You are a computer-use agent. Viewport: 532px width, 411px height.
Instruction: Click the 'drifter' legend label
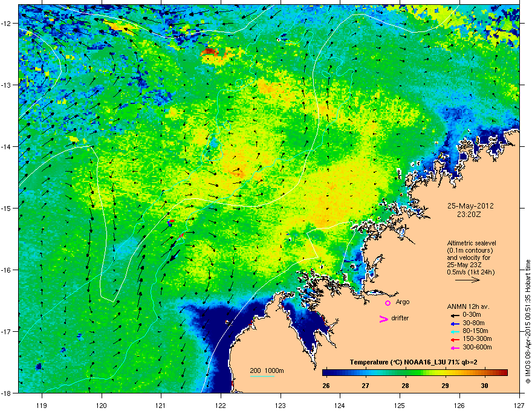(400, 318)
